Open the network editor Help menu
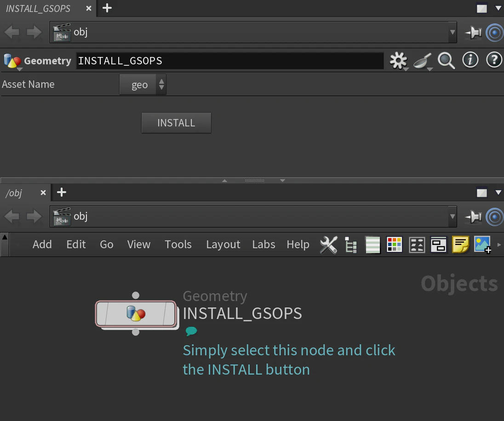Image resolution: width=504 pixels, height=421 pixels. point(298,245)
